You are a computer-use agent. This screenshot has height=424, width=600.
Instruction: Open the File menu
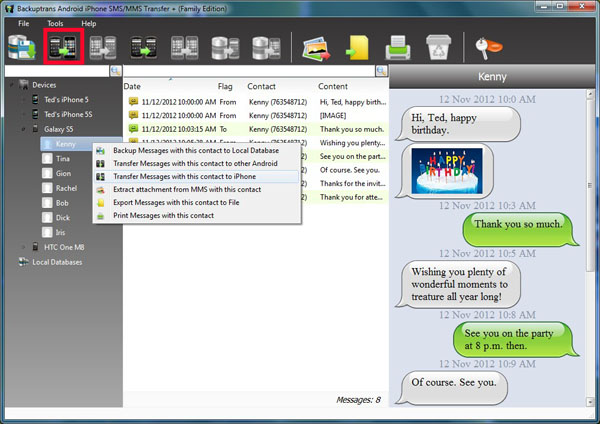point(23,23)
